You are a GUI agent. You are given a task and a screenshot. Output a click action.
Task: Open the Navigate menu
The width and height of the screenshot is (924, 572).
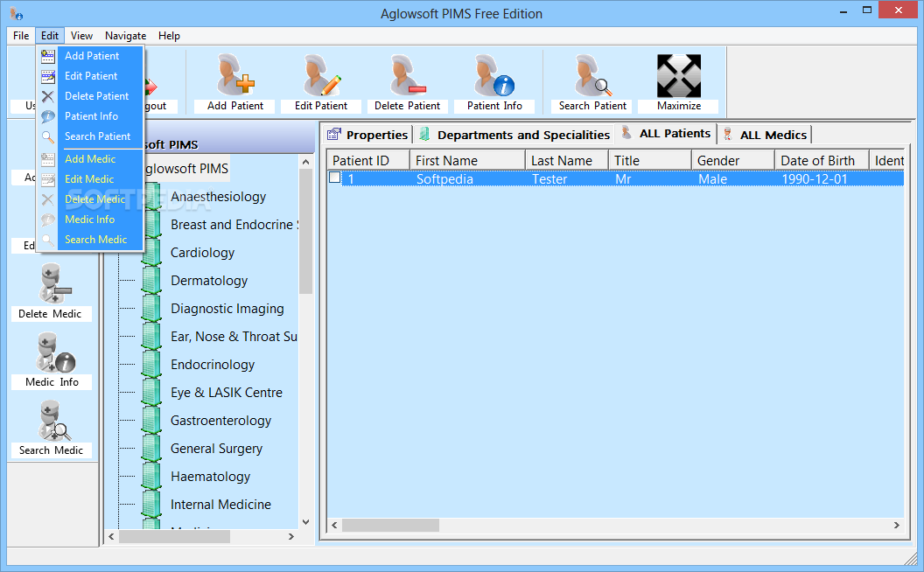click(x=125, y=36)
